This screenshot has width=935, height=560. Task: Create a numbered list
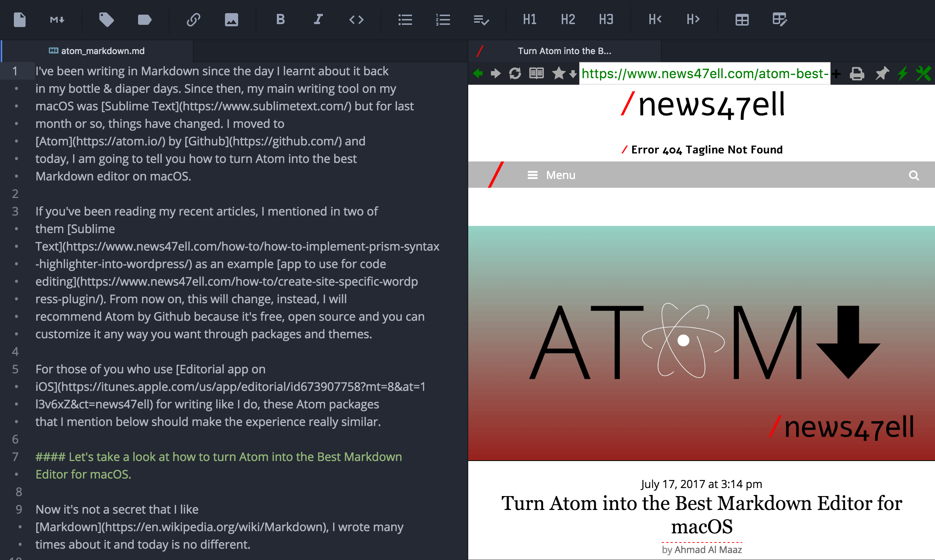point(443,20)
